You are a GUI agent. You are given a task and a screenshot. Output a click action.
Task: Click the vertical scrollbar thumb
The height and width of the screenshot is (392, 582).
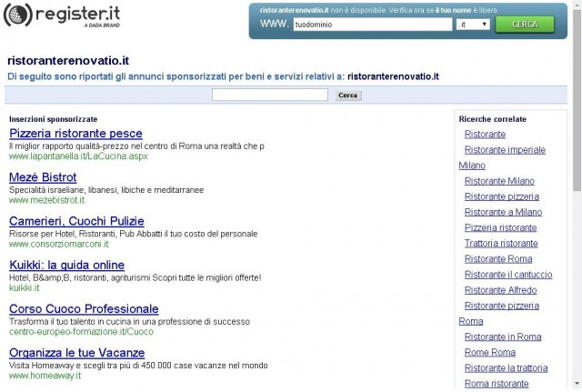click(x=577, y=100)
